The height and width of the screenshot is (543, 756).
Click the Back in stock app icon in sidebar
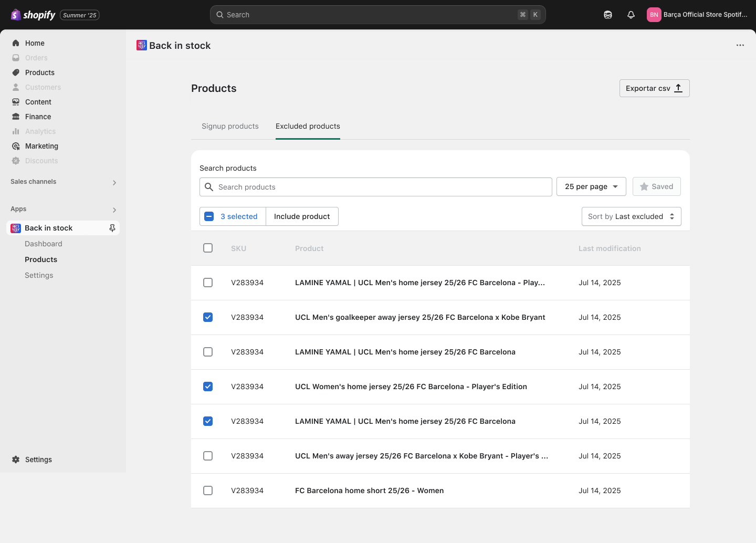click(x=16, y=228)
